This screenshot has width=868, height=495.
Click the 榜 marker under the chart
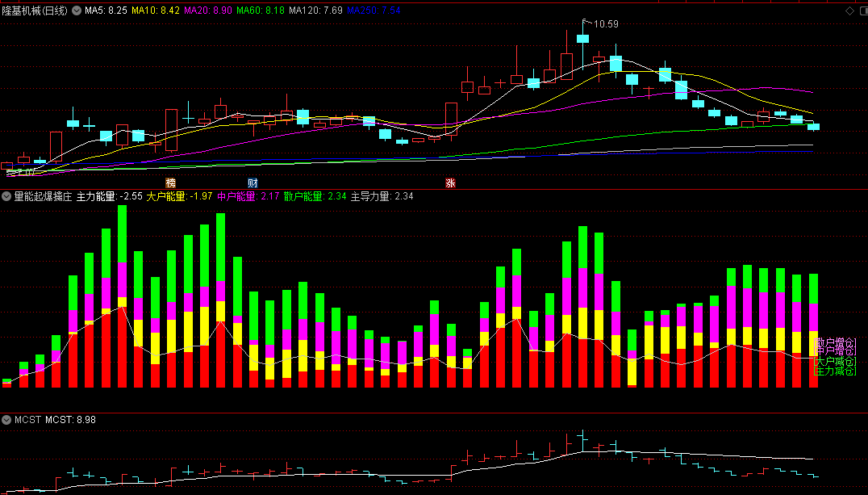point(171,183)
